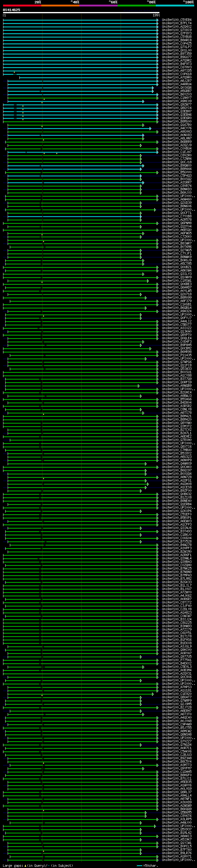Open UniRef100_C1MSW1 hit

(x=176, y=281)
